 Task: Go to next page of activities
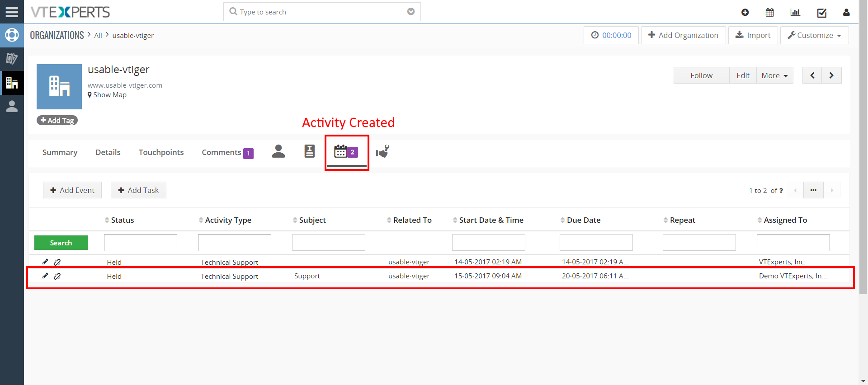pos(832,190)
